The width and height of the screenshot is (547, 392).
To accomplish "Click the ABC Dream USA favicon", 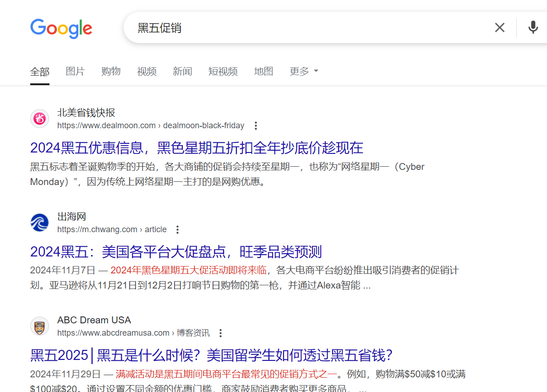I will tap(39, 326).
